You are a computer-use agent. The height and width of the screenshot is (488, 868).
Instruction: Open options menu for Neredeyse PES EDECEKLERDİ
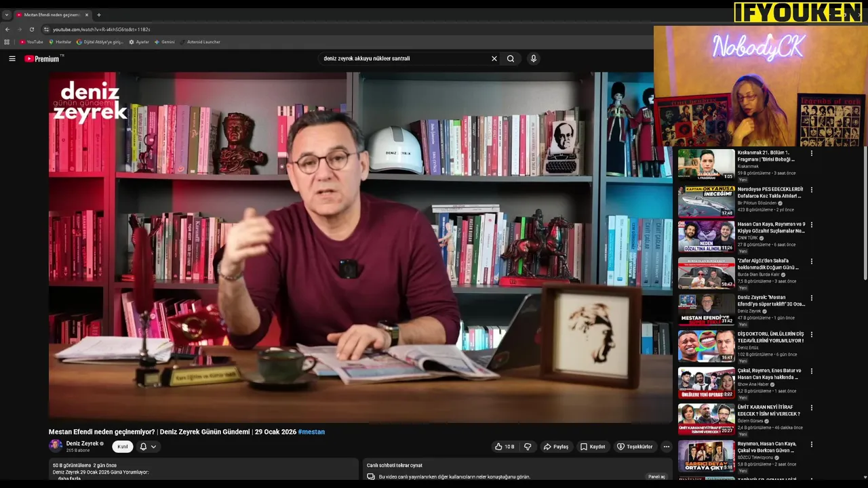(x=811, y=190)
